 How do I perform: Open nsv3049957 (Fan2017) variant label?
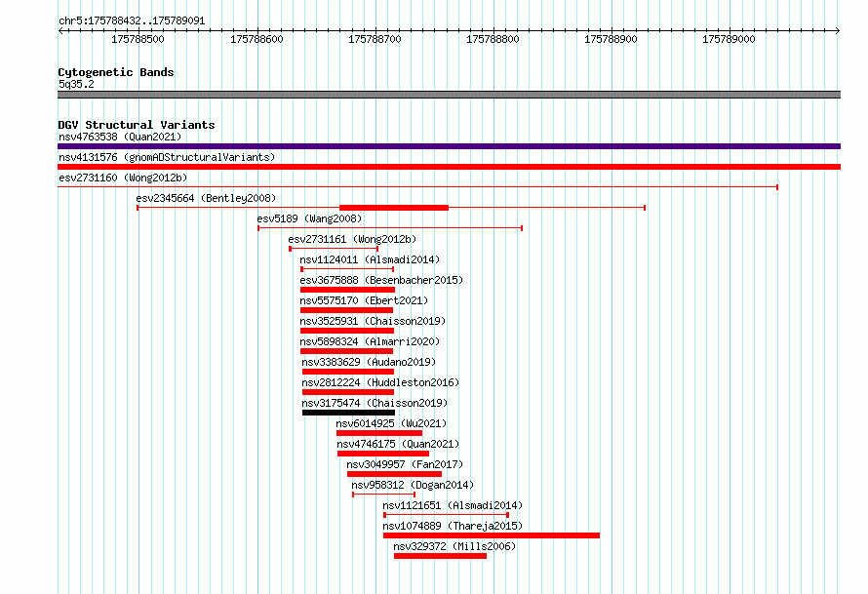pyautogui.click(x=405, y=464)
